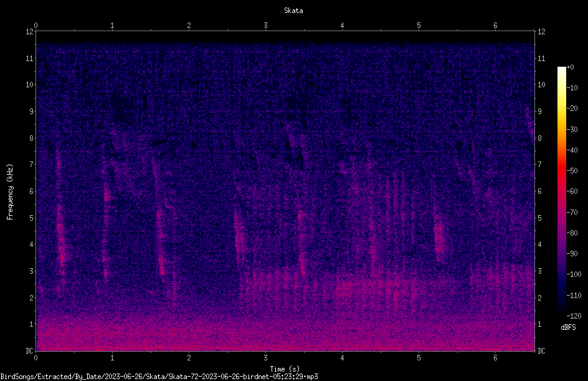Click "12" on the left frequency axis
Screen dimensions: 588x381
click(x=29, y=32)
